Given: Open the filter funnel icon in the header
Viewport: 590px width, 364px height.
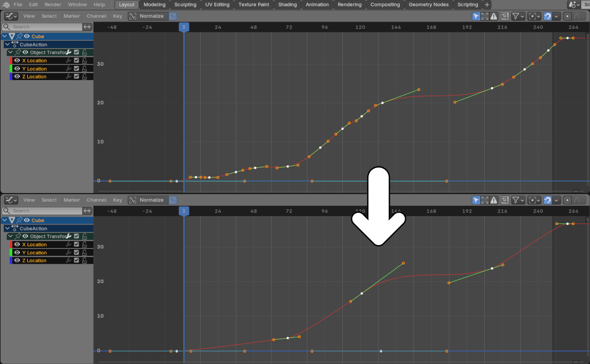Looking at the screenshot, I should click(515, 16).
